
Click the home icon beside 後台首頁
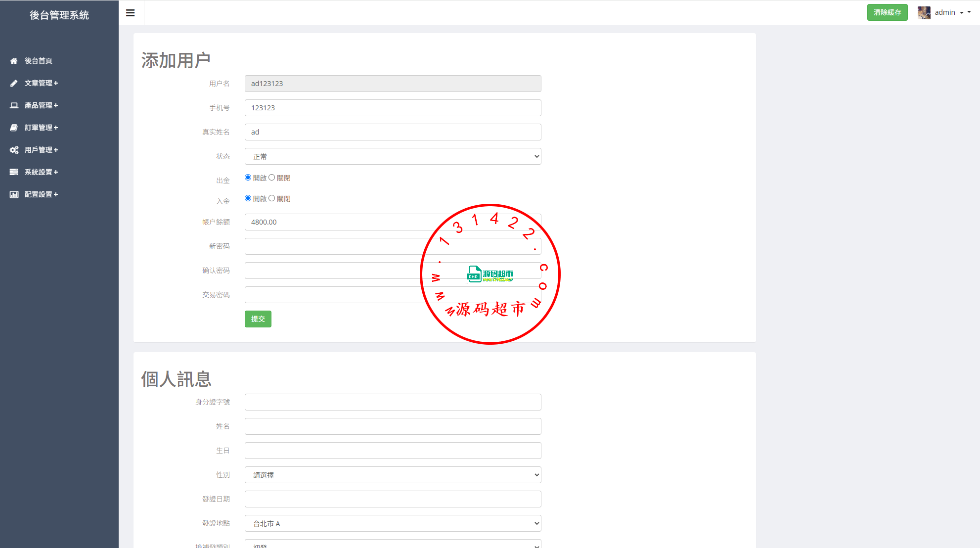(x=14, y=61)
